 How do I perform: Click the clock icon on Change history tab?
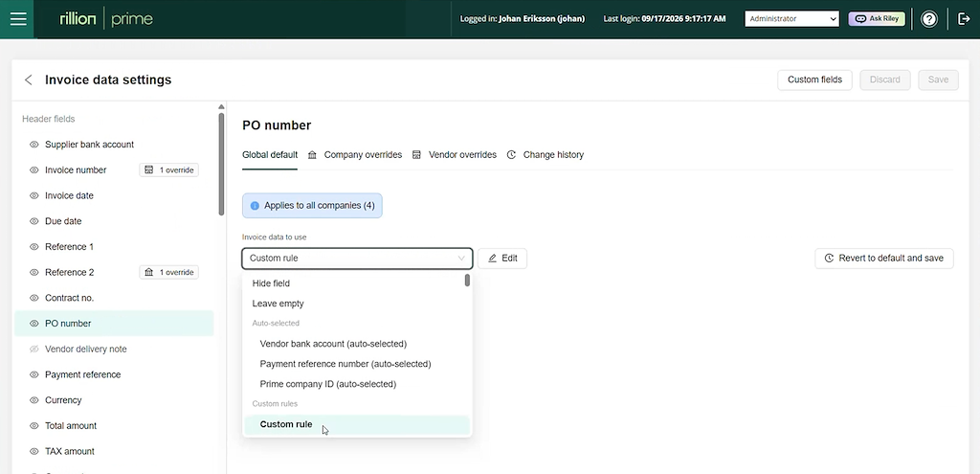pyautogui.click(x=511, y=154)
